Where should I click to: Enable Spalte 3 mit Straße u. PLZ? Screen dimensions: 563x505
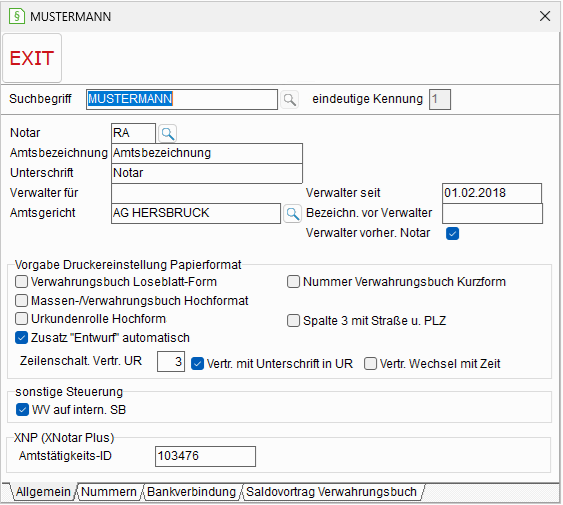click(x=293, y=321)
